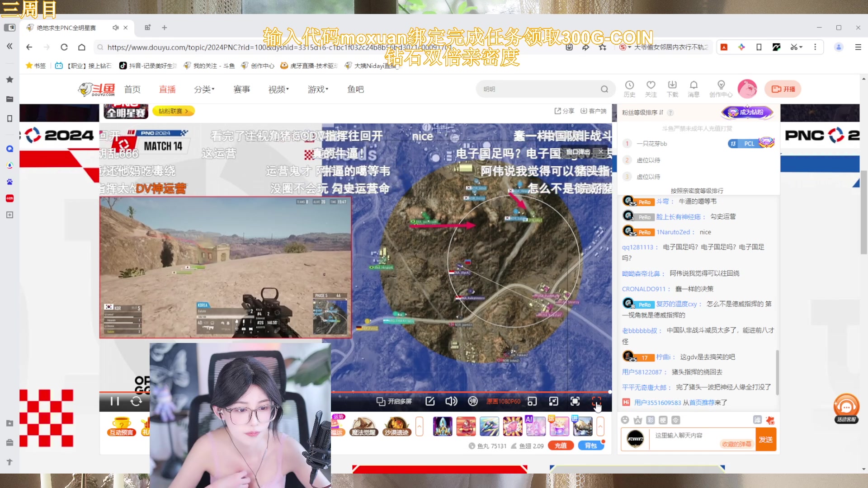
Task: Click the 开启多屏 multi-screen button
Action: coord(394,401)
